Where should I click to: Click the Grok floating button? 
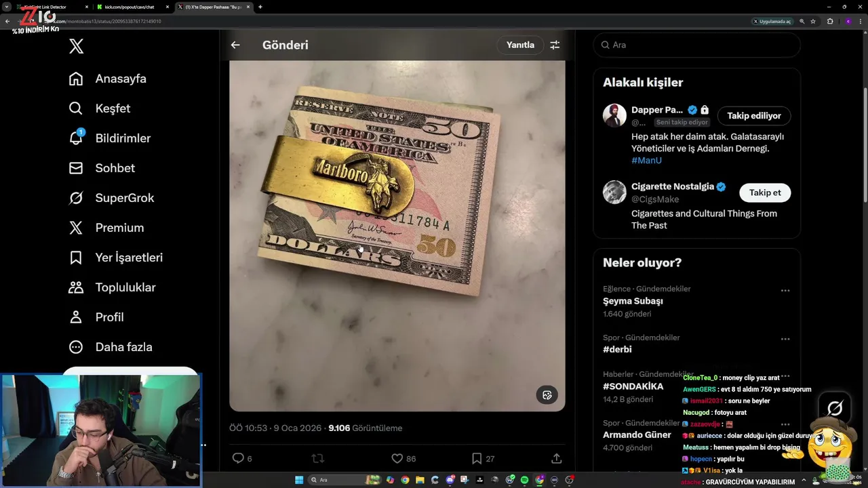click(x=835, y=408)
